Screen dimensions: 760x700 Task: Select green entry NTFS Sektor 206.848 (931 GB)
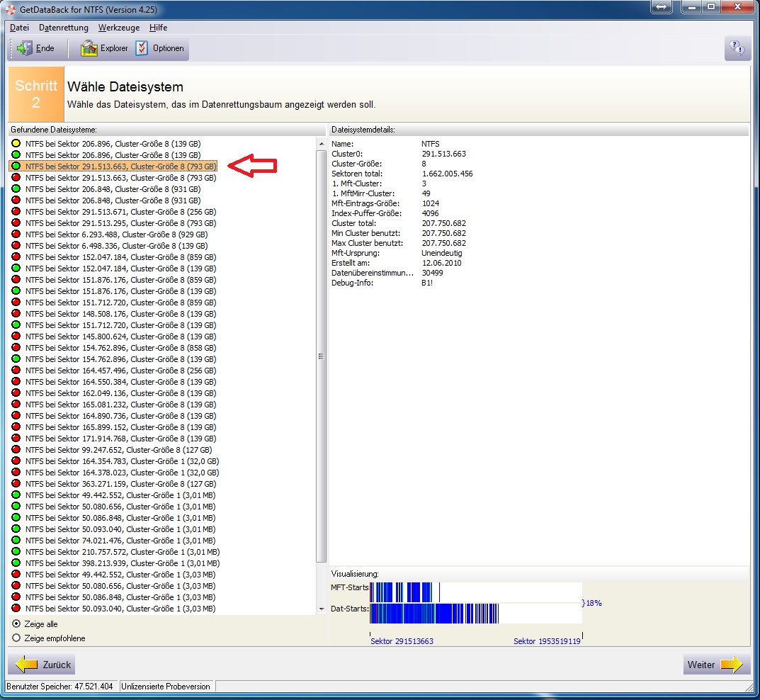(x=113, y=189)
